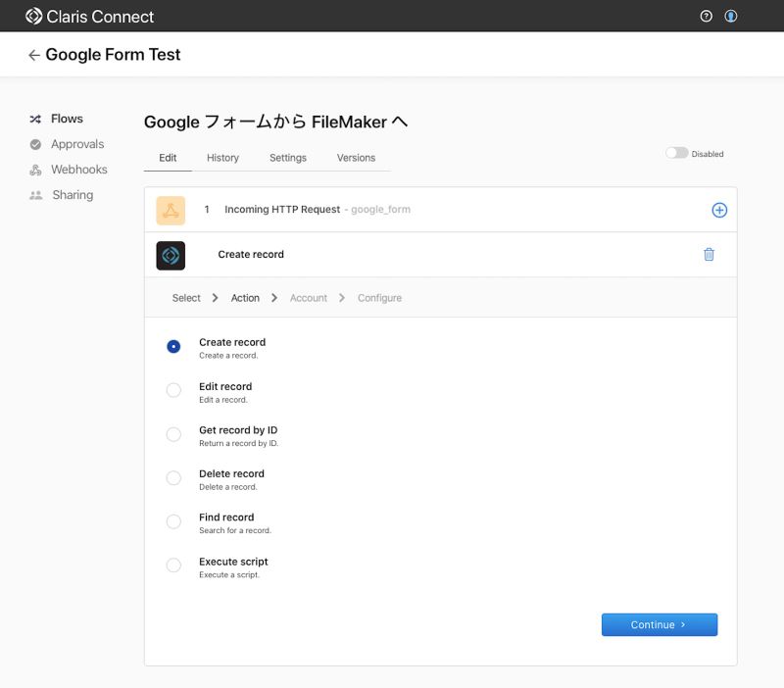Click the Sharing people icon
The width and height of the screenshot is (784, 688).
click(x=36, y=195)
